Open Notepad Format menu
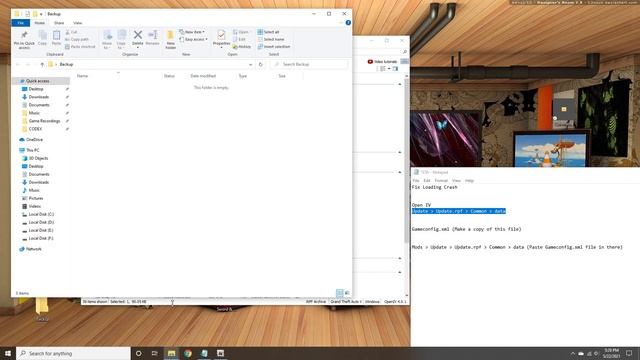The height and width of the screenshot is (360, 640). 441,180
